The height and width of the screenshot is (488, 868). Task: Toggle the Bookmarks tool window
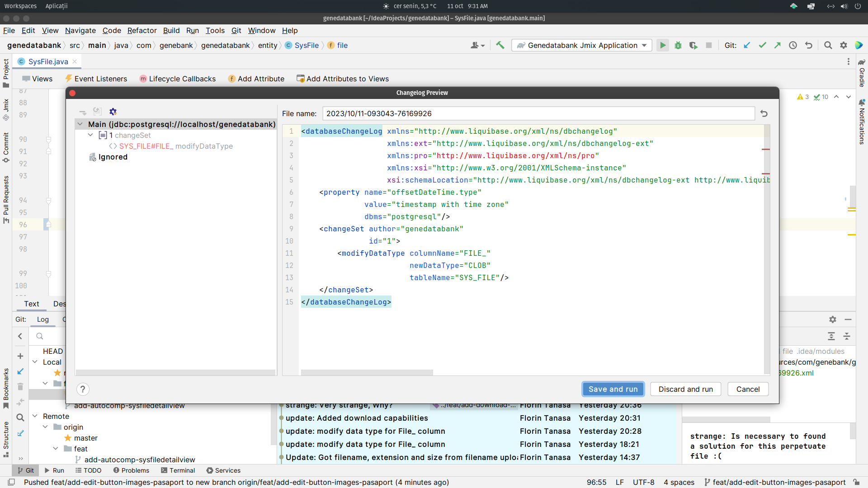click(x=6, y=388)
